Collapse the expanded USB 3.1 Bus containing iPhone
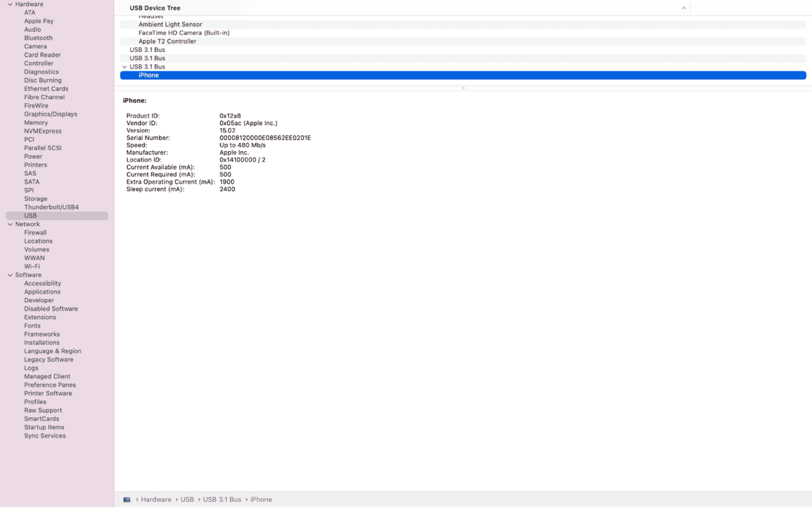 tap(124, 67)
